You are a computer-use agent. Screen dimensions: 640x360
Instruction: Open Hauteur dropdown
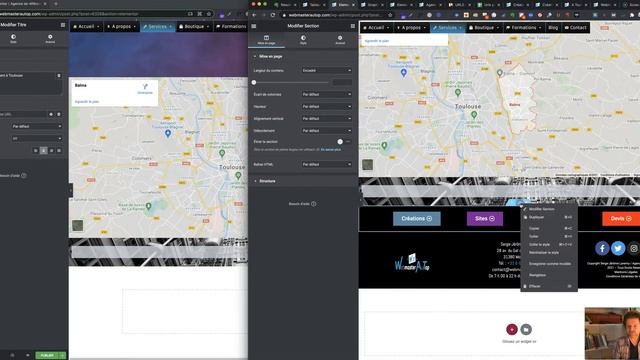327,107
